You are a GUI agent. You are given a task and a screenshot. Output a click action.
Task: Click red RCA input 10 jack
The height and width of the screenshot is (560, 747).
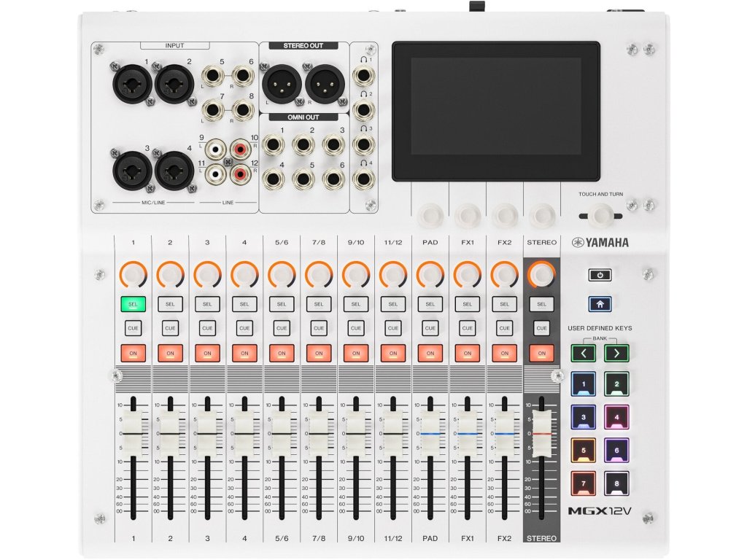pos(241,150)
